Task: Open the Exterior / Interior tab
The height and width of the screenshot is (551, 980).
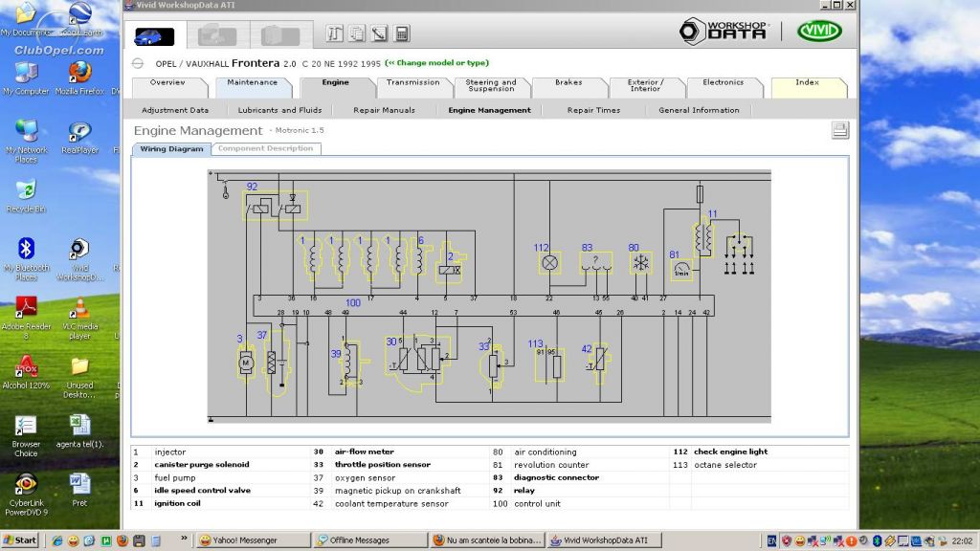Action: pos(646,85)
